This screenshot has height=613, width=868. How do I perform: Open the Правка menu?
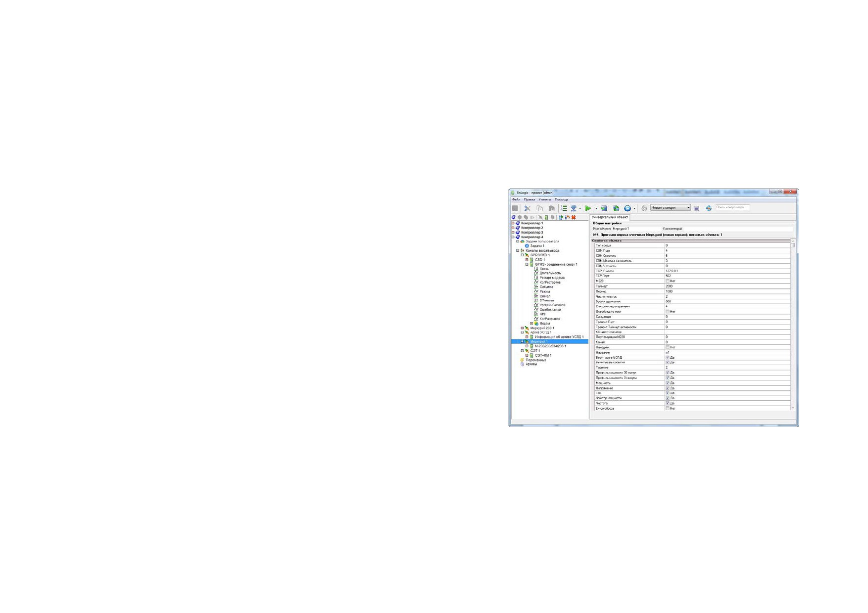(530, 199)
